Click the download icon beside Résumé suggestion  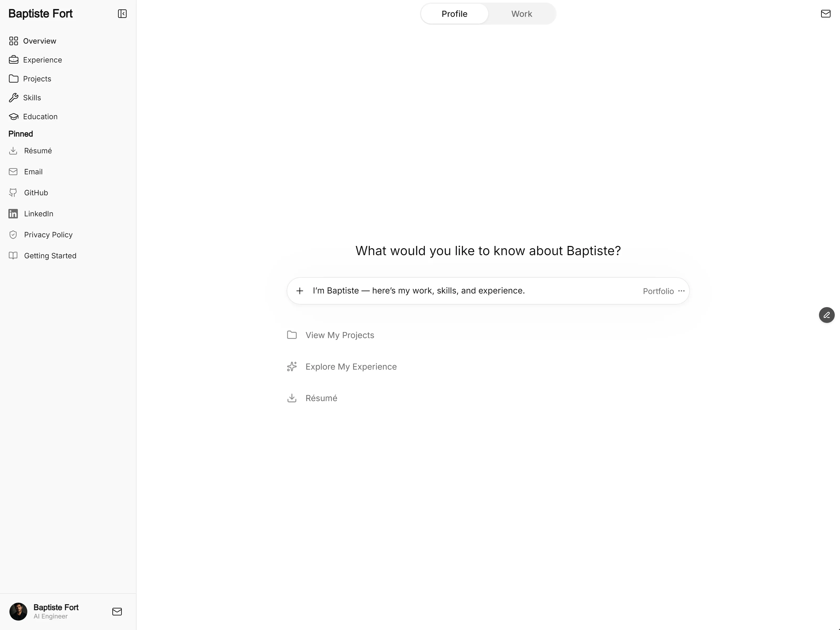pos(292,398)
